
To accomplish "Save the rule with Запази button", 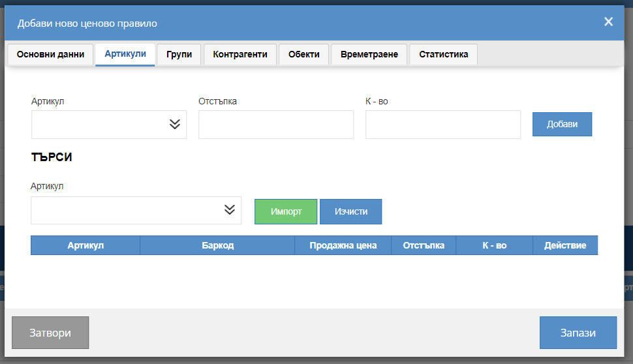I will pos(578,333).
